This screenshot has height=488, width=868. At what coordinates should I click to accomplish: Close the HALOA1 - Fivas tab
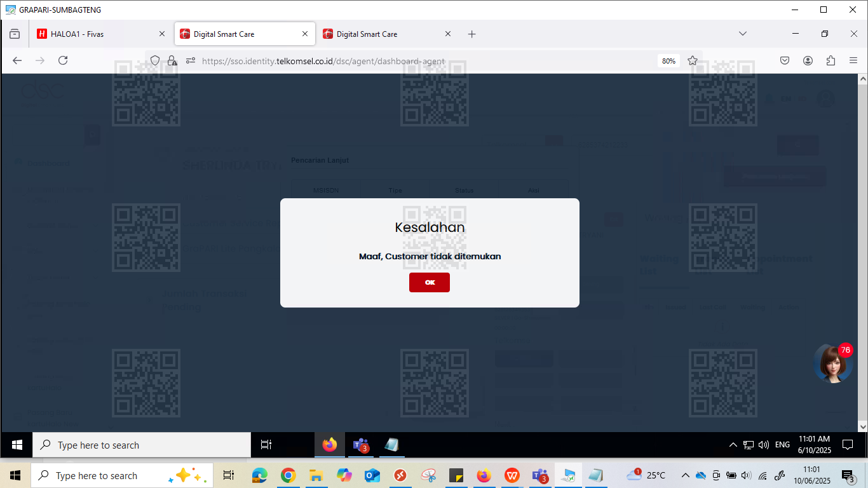pos(162,34)
